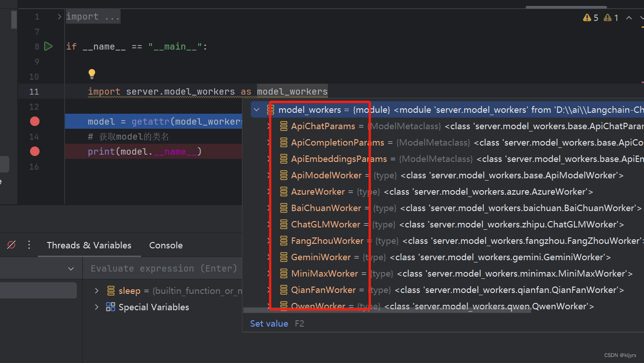The image size is (644, 363).
Task: Select the MiniMaxWorker class value text
Action: coord(515,273)
